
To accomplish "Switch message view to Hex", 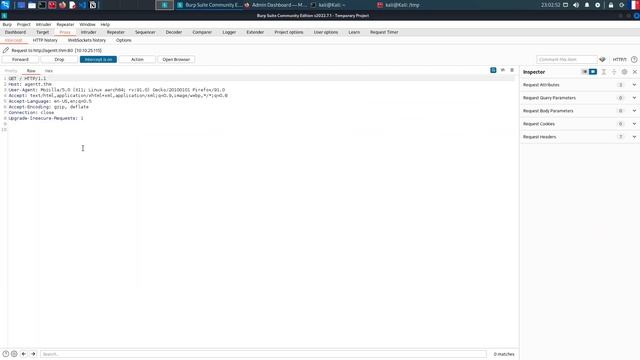I will tap(49, 71).
